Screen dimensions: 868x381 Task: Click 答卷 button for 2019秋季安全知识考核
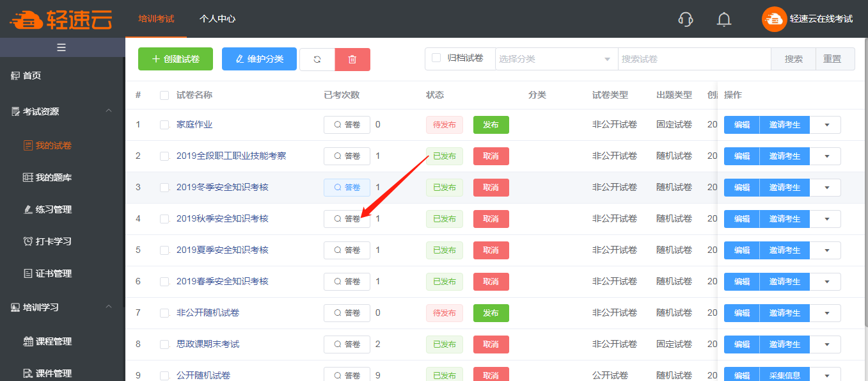[347, 219]
